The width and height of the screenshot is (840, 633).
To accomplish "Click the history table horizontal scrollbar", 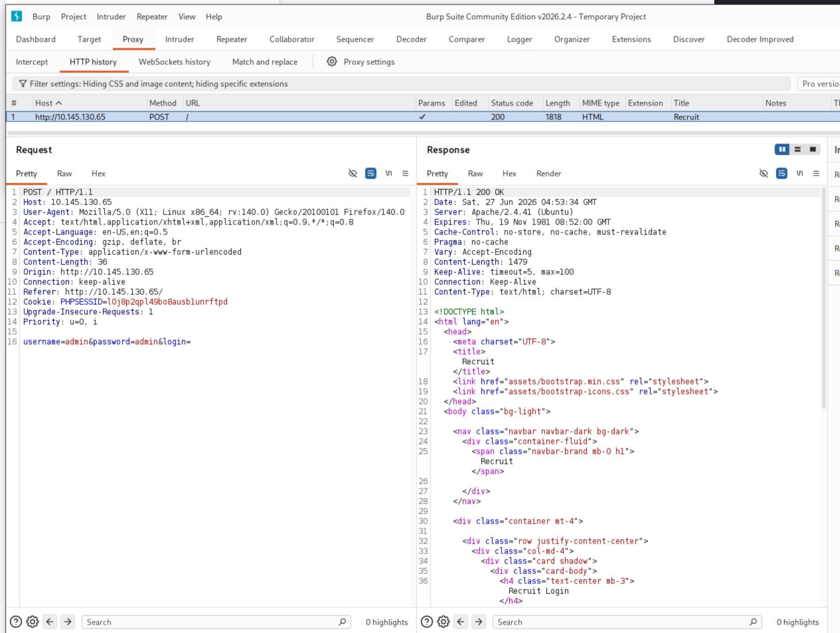I will (423, 132).
